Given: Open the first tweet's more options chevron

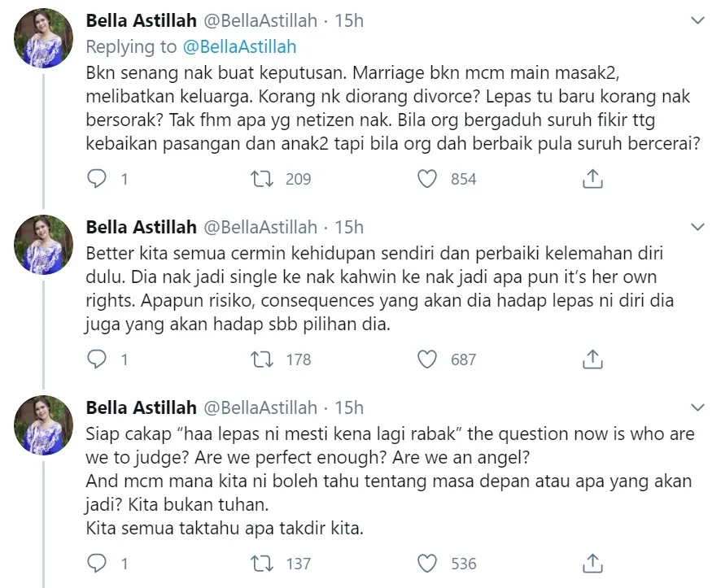Looking at the screenshot, I should tap(697, 20).
